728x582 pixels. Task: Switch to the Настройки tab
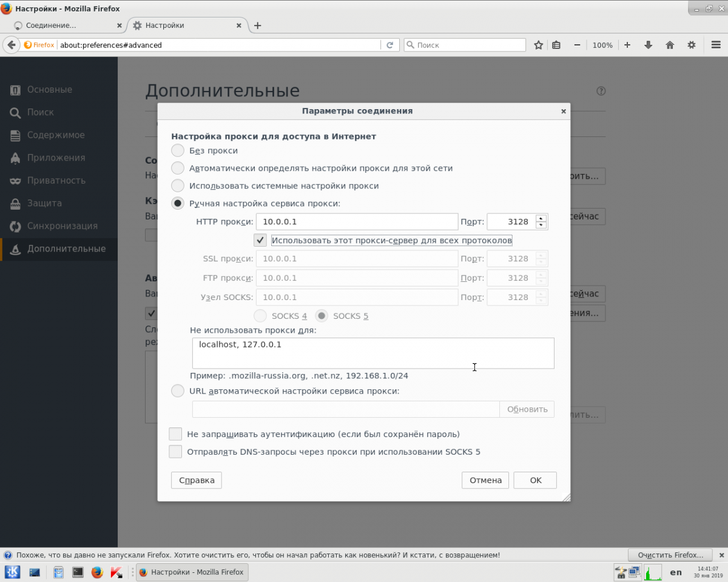pos(187,25)
